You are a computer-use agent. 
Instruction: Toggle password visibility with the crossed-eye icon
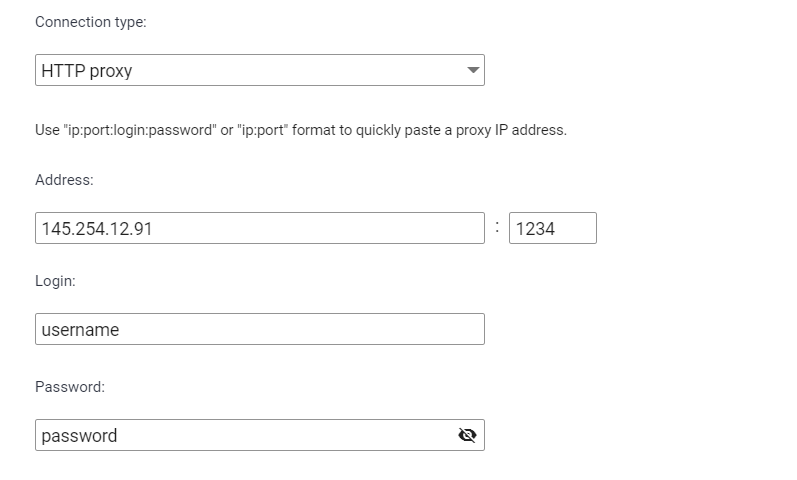pos(467,435)
